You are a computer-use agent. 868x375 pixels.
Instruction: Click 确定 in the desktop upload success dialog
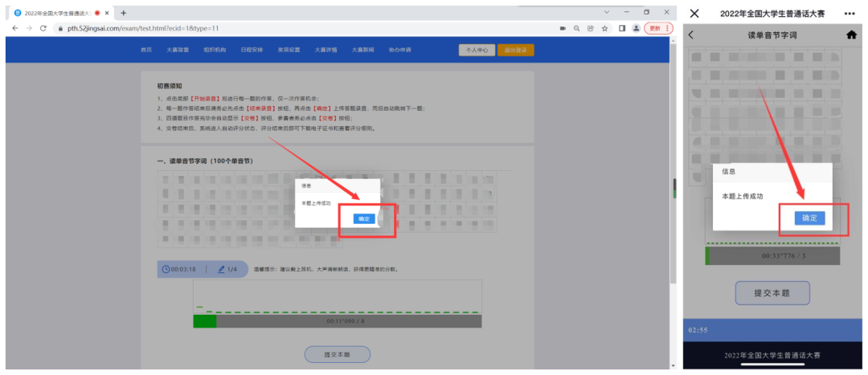(x=364, y=218)
